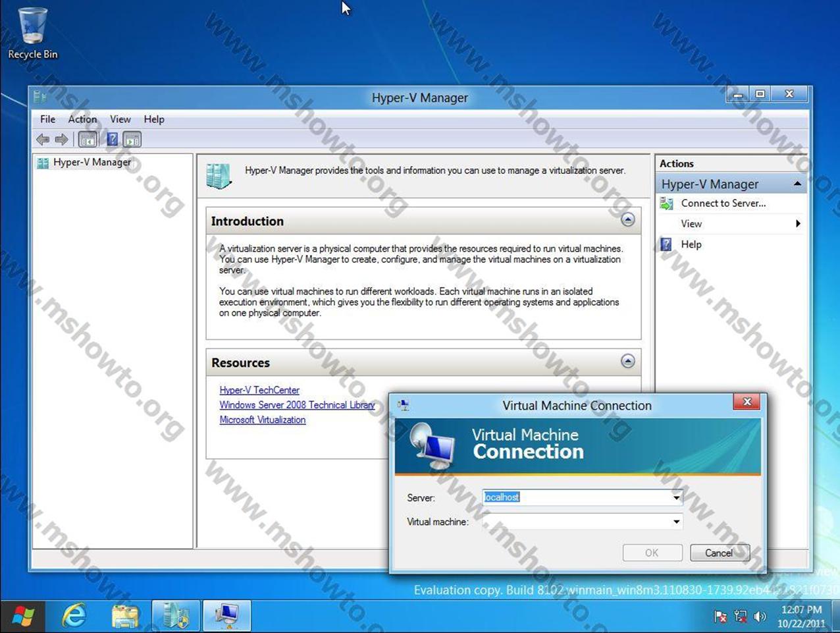
Task: Launch Internet Explorer from the taskbar
Action: pyautogui.click(x=74, y=617)
